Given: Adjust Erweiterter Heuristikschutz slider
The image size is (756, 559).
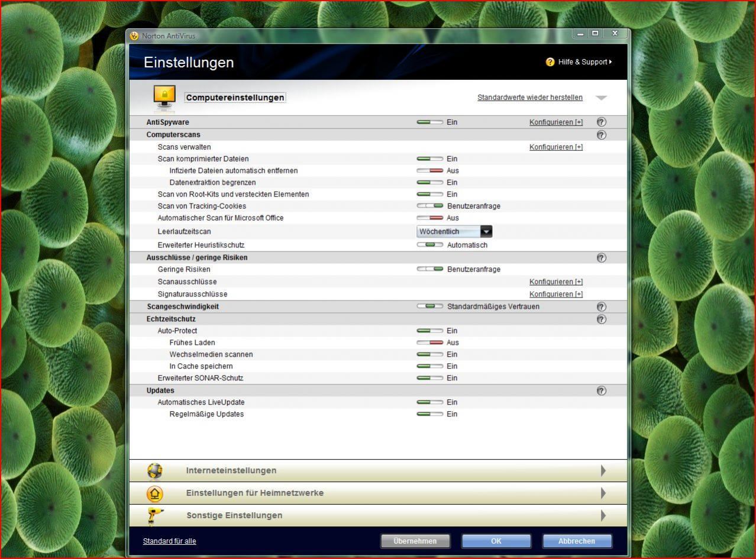Looking at the screenshot, I should point(430,245).
